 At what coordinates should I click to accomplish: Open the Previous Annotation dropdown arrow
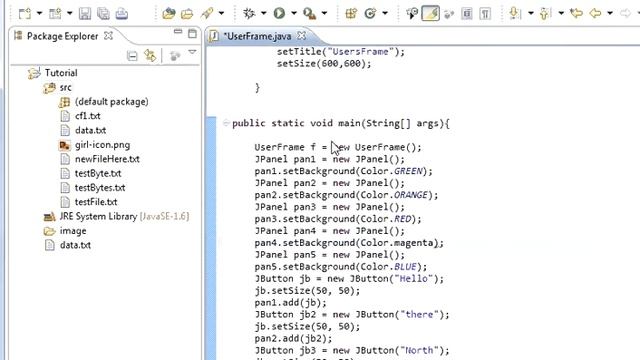[561, 13]
